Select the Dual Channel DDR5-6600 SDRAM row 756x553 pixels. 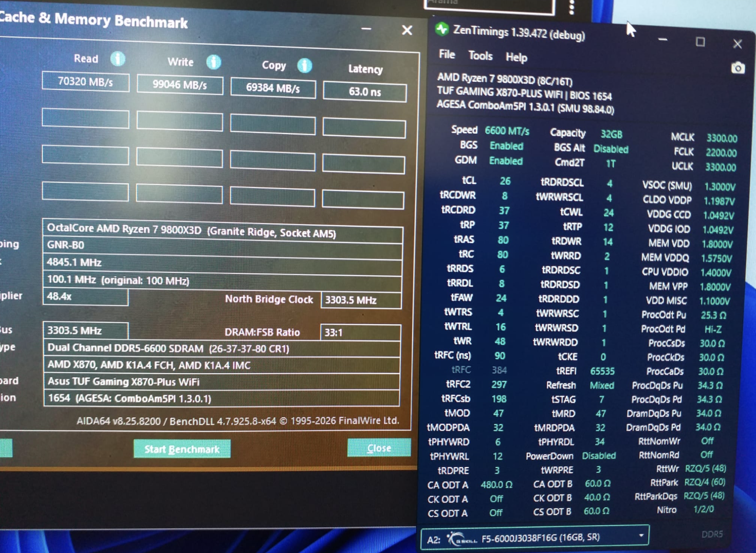click(x=222, y=348)
